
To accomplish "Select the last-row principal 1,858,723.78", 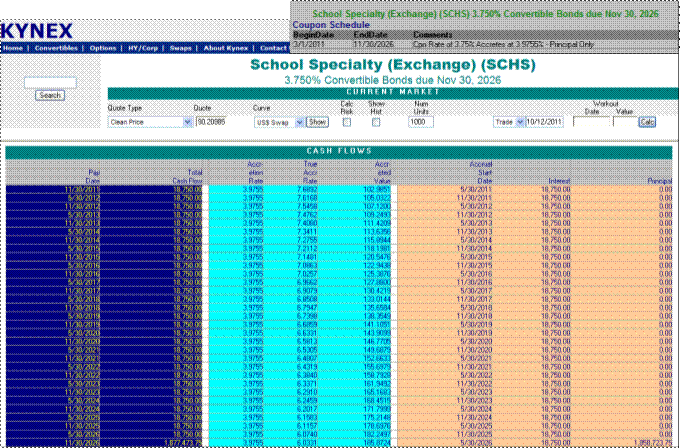I will coord(653,443).
